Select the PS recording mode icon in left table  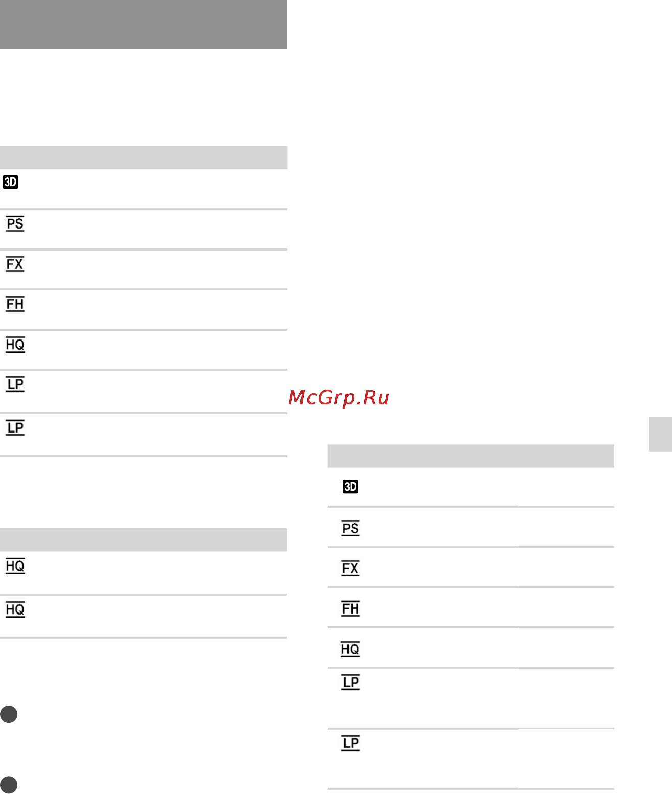click(x=15, y=224)
